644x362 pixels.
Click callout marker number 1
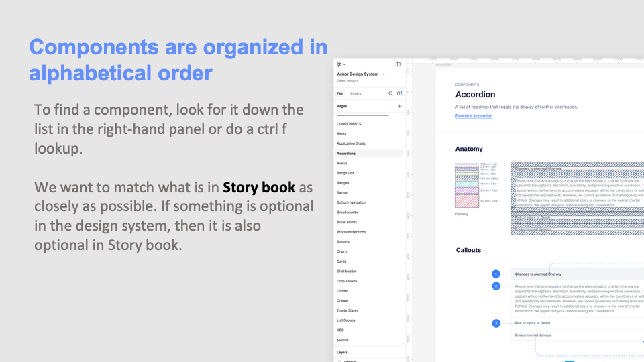pos(496,274)
